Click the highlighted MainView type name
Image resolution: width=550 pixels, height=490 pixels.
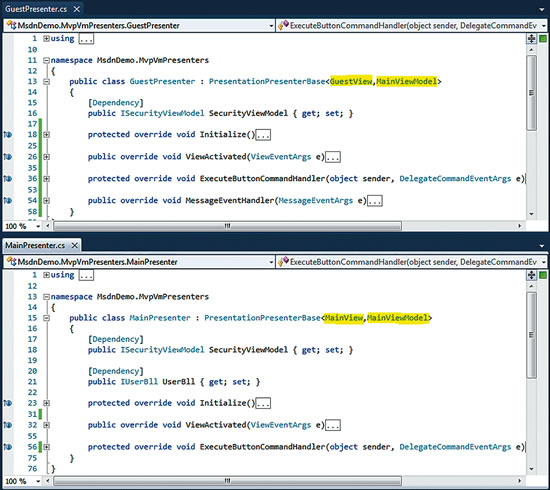[344, 318]
